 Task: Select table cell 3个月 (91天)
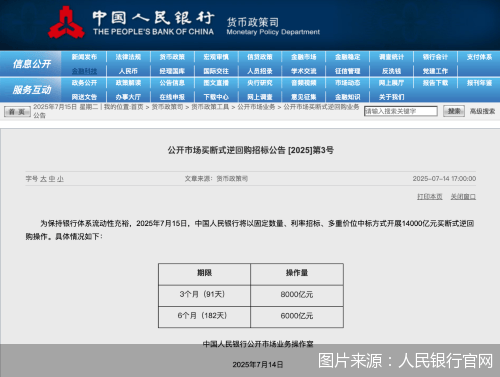(204, 295)
